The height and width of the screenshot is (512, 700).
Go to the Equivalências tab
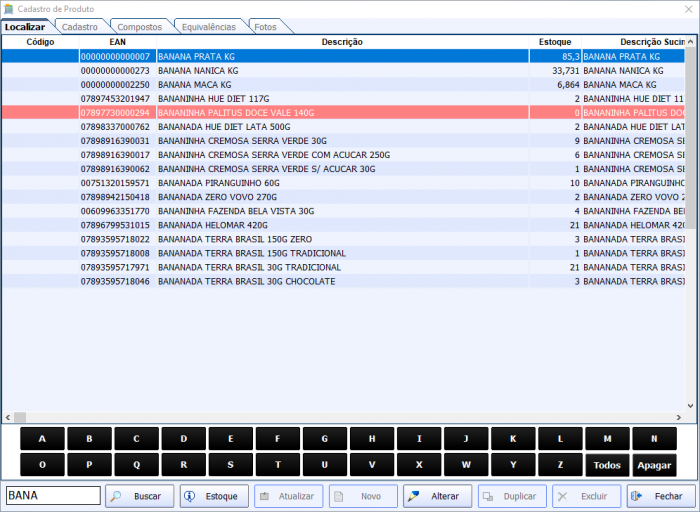[209, 27]
